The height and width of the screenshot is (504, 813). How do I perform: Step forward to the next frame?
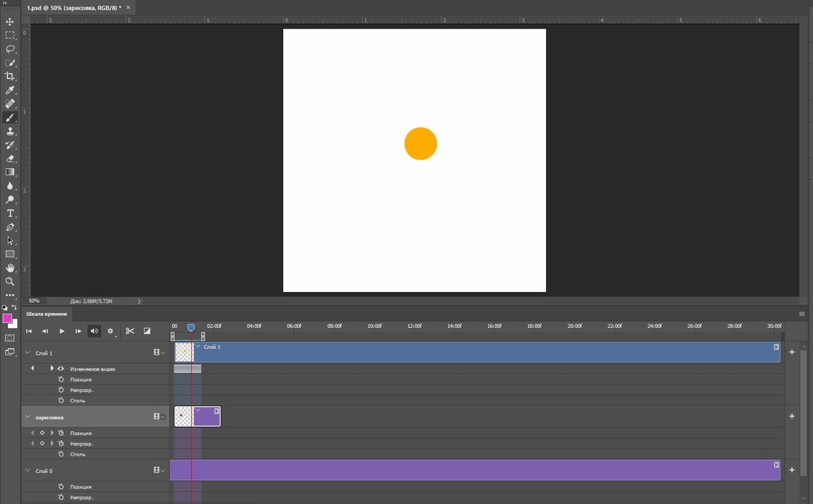(78, 331)
